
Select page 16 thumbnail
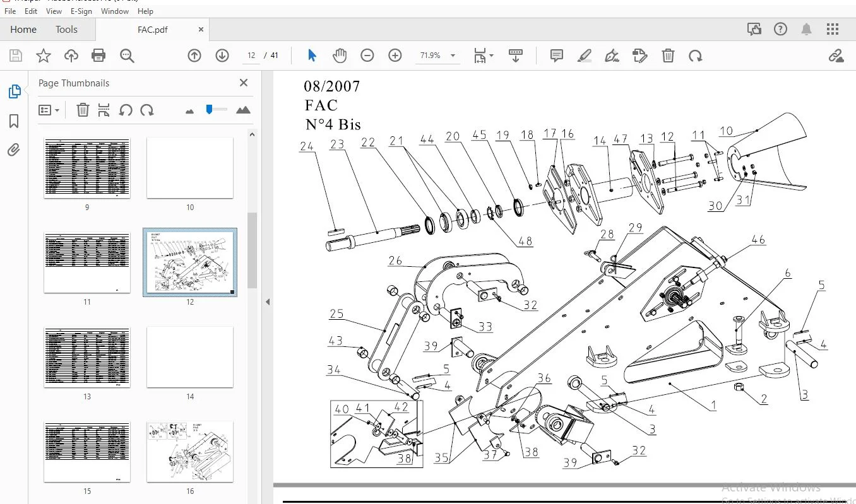click(x=190, y=452)
